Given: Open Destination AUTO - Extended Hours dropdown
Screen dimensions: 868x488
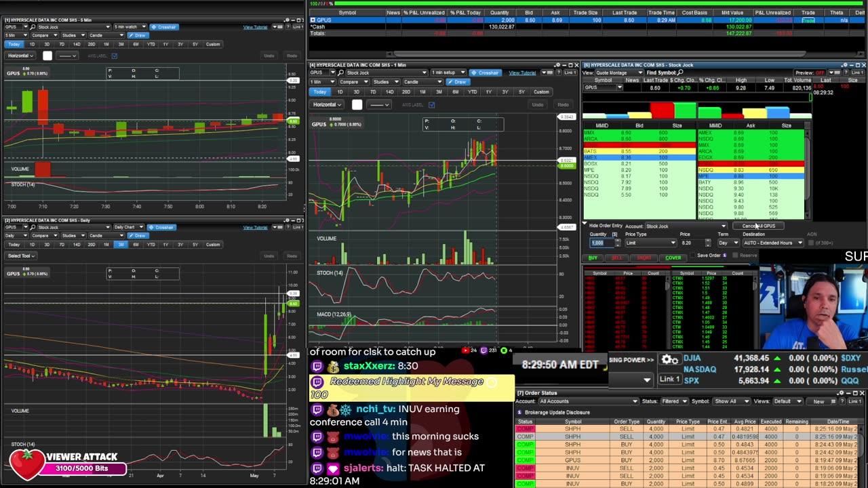Looking at the screenshot, I should pos(772,243).
